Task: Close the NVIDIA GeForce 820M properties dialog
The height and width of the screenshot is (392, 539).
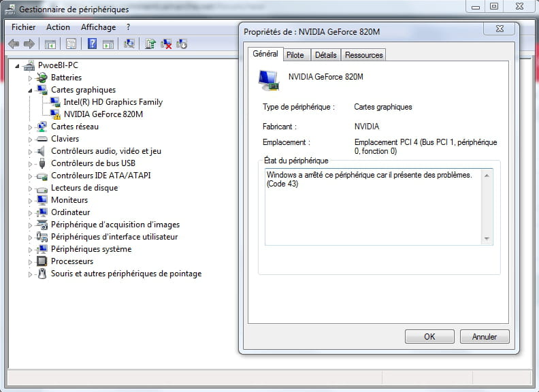Action: click(x=500, y=29)
